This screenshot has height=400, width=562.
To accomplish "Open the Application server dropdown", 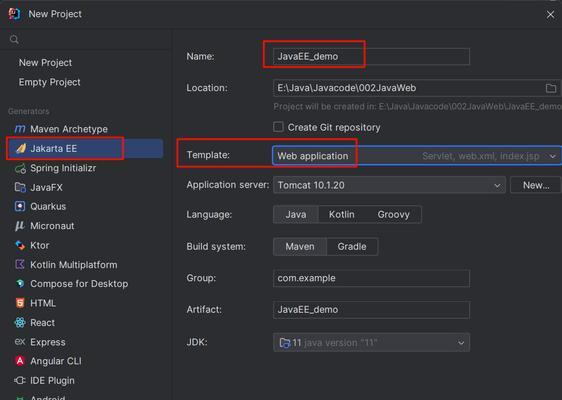I will click(x=389, y=185).
